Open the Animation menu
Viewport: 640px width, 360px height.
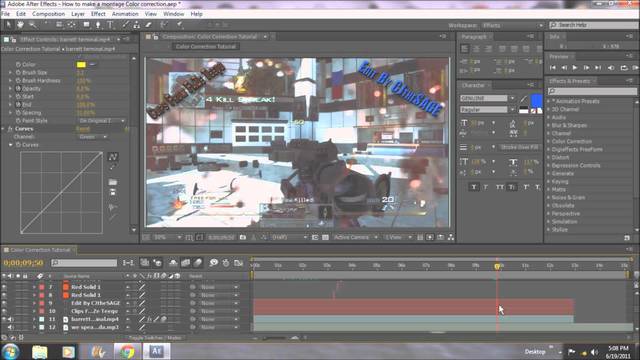click(125, 14)
